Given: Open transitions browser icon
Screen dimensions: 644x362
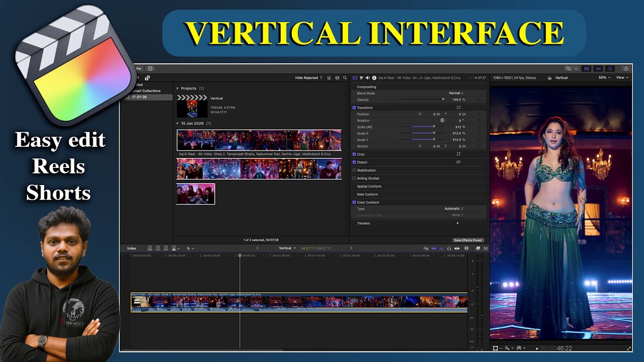Looking at the screenshot, I should coord(486,248).
